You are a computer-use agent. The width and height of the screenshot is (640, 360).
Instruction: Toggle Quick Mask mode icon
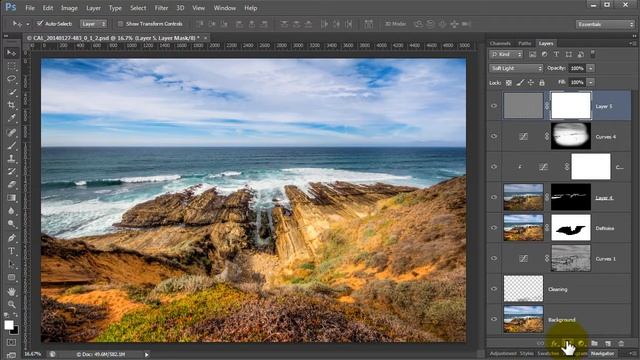click(11, 342)
